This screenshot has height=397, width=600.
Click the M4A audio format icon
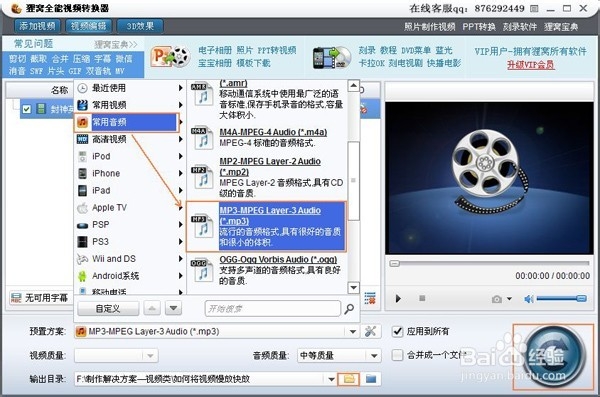202,137
